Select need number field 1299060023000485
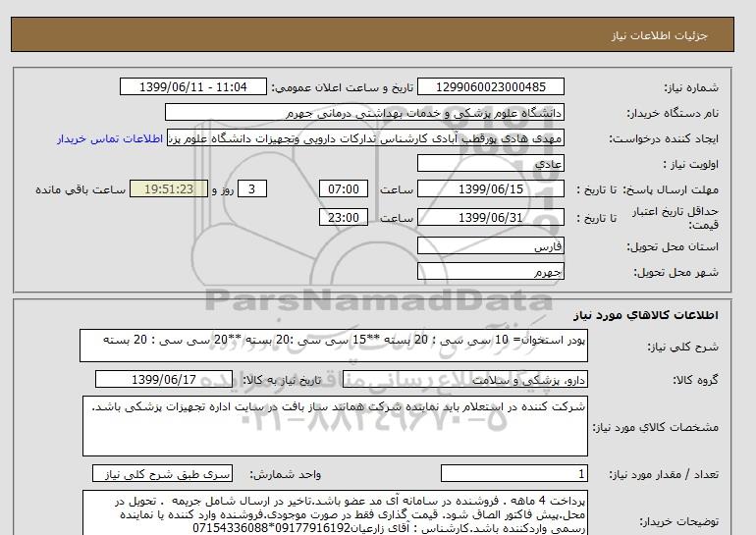This screenshot has width=756, height=535. pyautogui.click(x=491, y=87)
